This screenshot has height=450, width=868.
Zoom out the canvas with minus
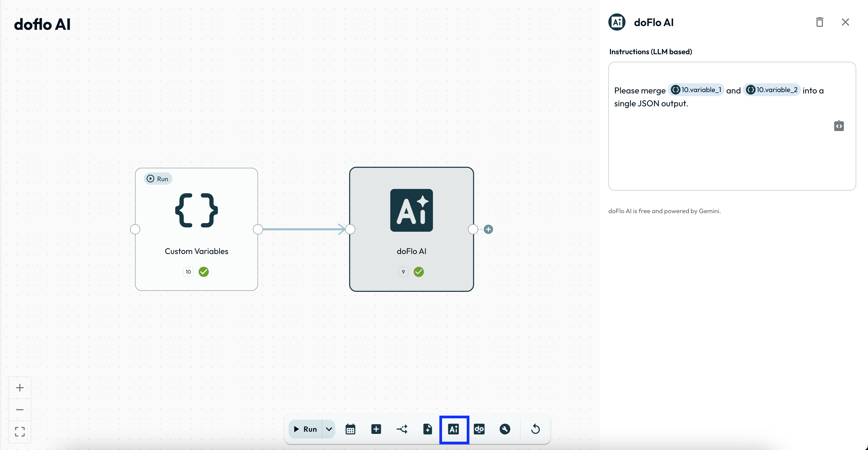(20, 409)
